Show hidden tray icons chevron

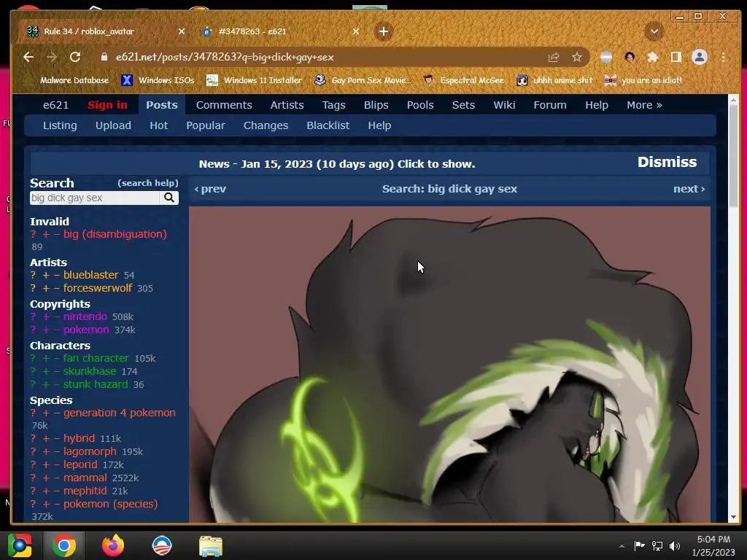[622, 546]
